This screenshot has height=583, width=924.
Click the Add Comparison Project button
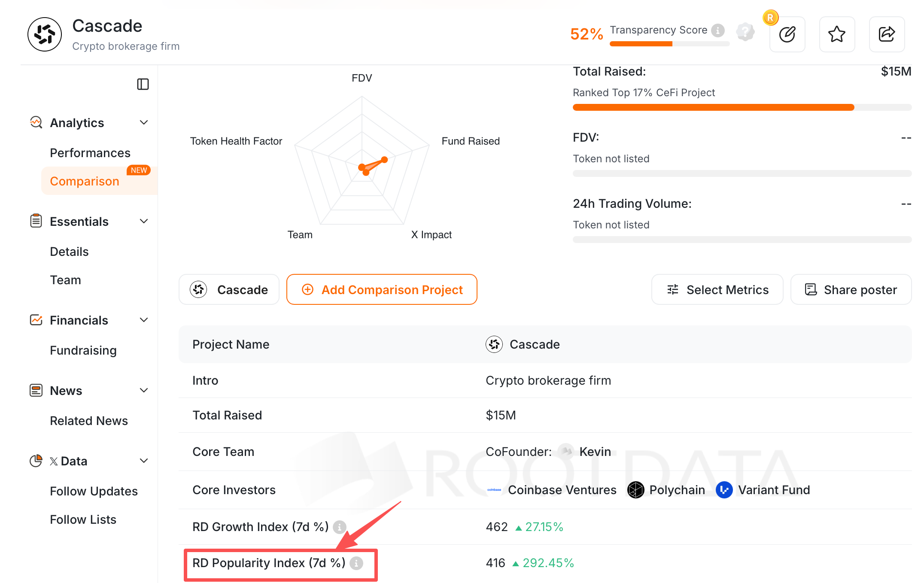point(382,290)
